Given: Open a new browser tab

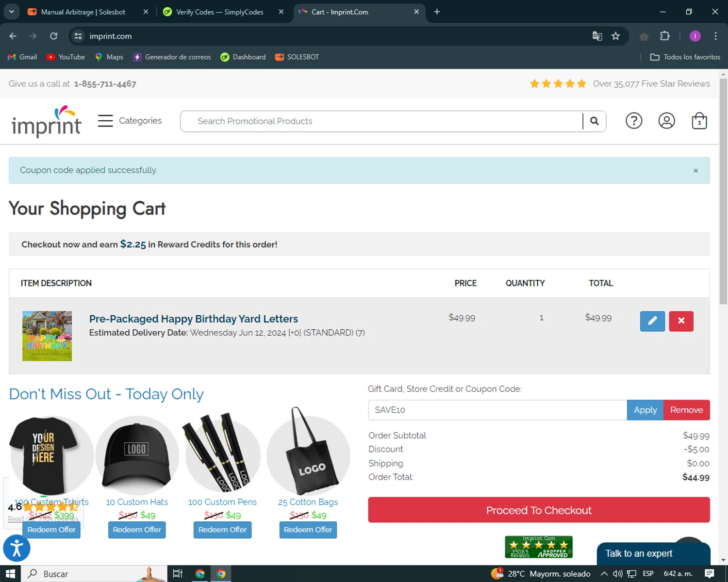Looking at the screenshot, I should (x=437, y=12).
